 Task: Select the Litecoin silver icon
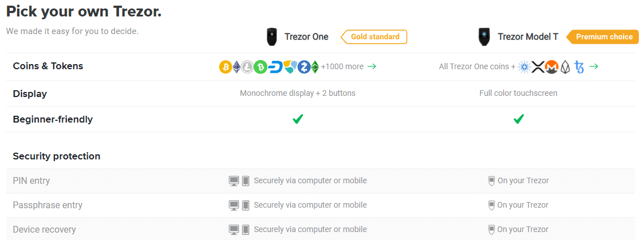[248, 67]
